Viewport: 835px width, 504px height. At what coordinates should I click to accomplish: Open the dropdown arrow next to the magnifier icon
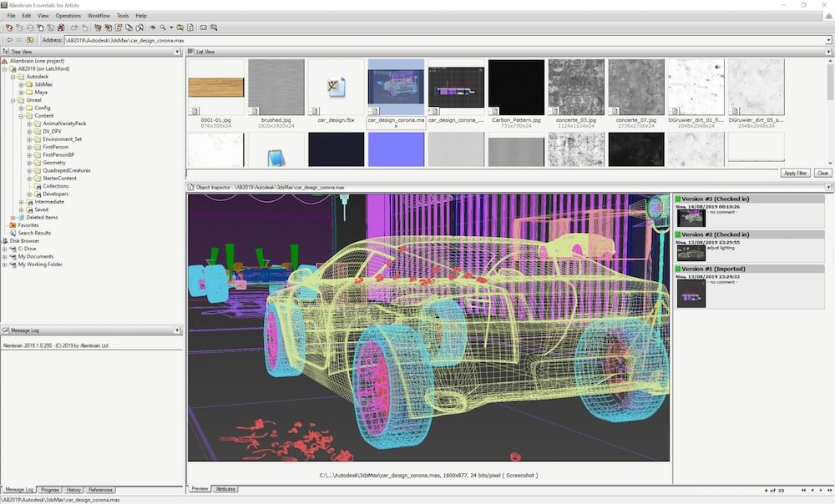[x=170, y=28]
